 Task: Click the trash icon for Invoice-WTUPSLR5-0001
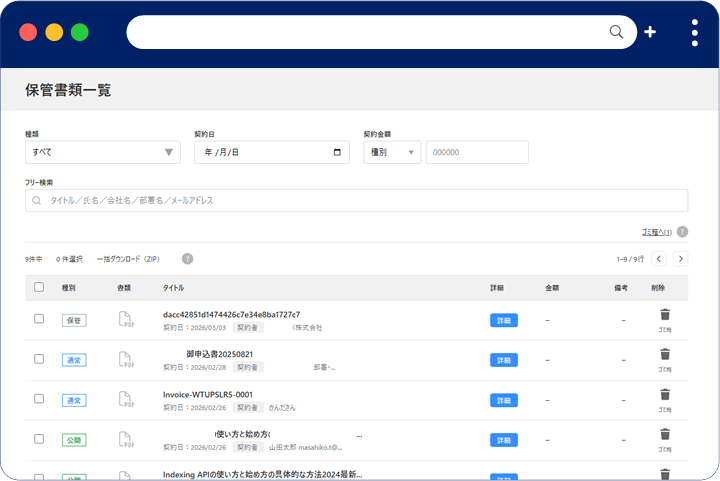click(665, 395)
